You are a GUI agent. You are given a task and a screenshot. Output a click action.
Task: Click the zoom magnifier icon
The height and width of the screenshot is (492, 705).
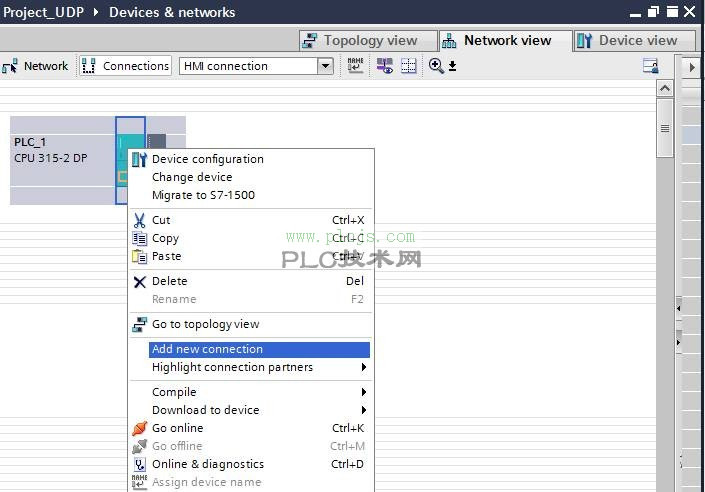[x=436, y=66]
